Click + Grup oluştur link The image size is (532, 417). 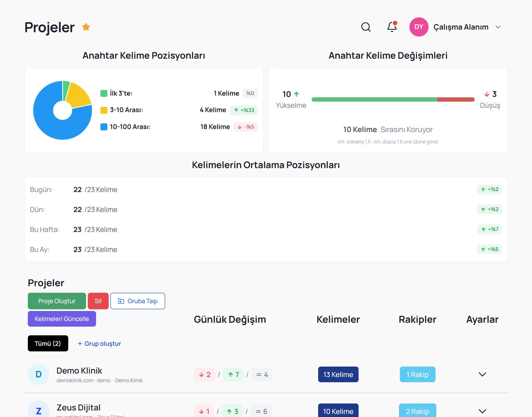pos(99,343)
